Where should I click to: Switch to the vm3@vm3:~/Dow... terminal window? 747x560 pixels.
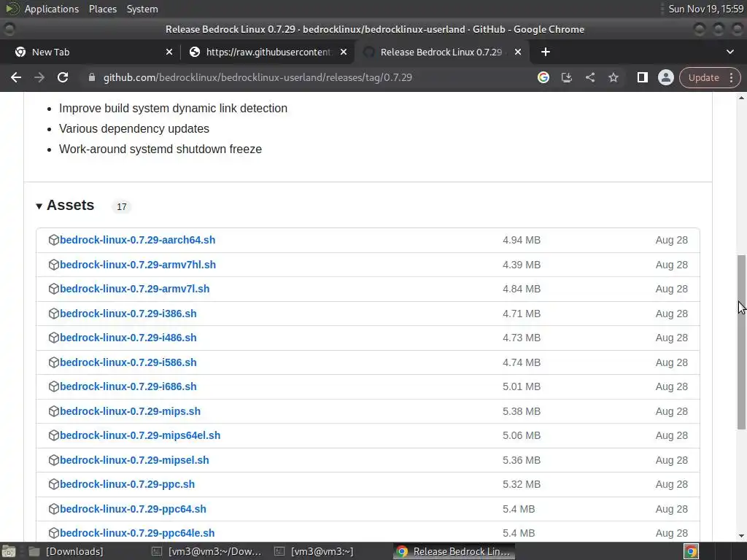tap(206, 551)
